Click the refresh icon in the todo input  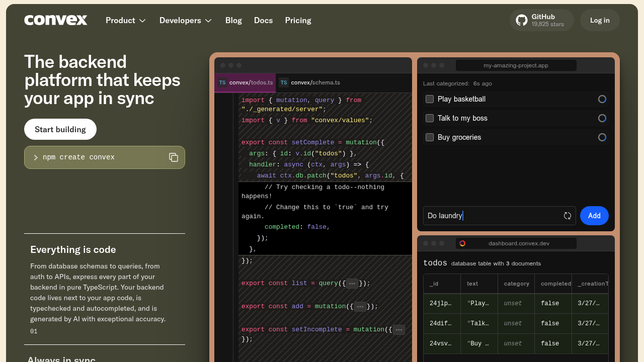click(x=568, y=216)
